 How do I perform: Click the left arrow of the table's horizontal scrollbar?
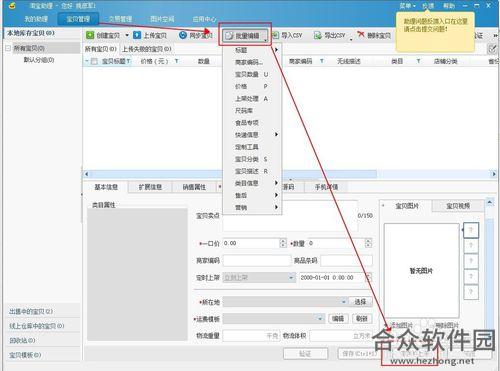[x=86, y=174]
